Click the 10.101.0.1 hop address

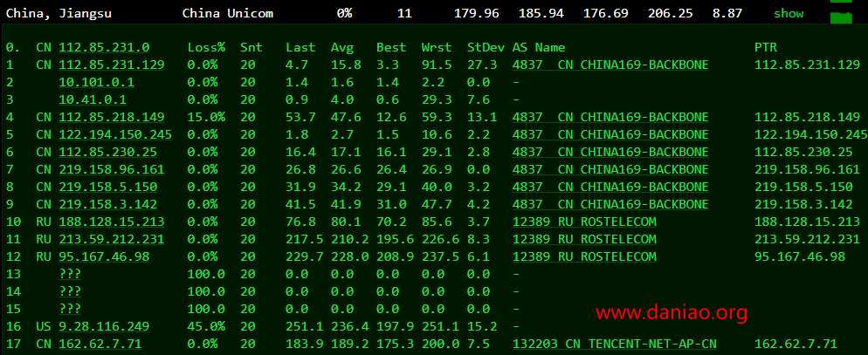[96, 82]
